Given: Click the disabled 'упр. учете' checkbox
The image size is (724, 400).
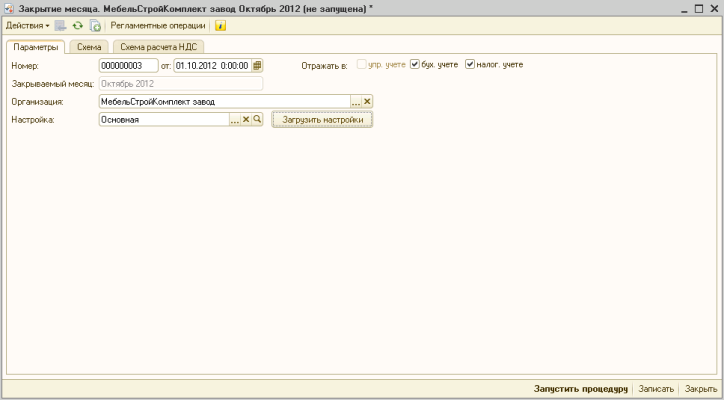Looking at the screenshot, I should (362, 65).
